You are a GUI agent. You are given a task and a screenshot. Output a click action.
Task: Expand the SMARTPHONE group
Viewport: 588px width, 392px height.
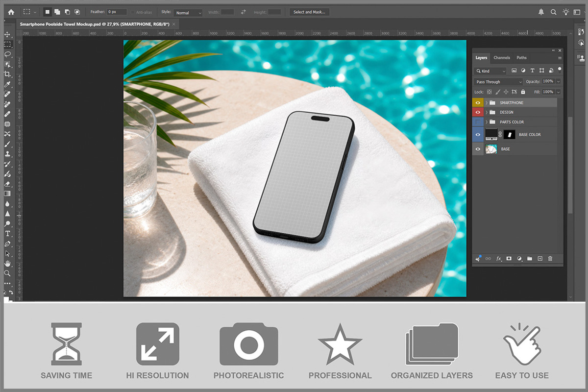[x=487, y=103]
